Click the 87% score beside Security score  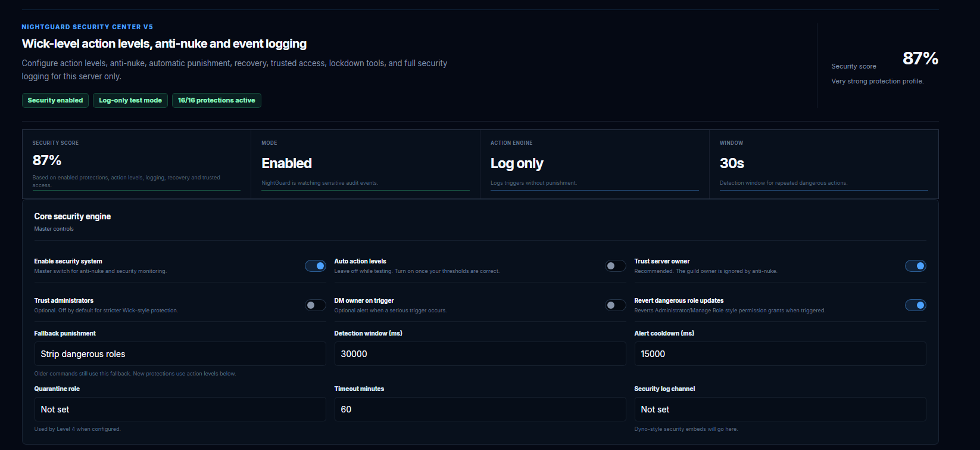(920, 58)
